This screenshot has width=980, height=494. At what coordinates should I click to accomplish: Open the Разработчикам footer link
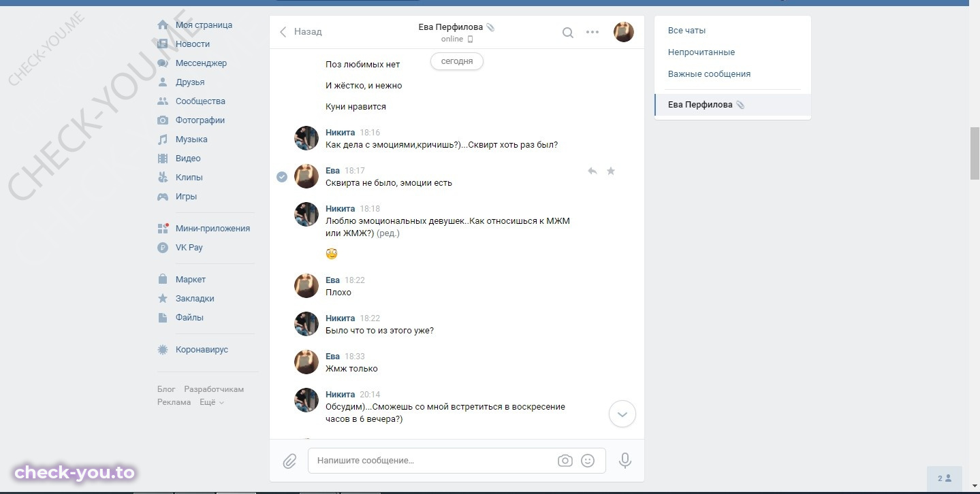[214, 389]
